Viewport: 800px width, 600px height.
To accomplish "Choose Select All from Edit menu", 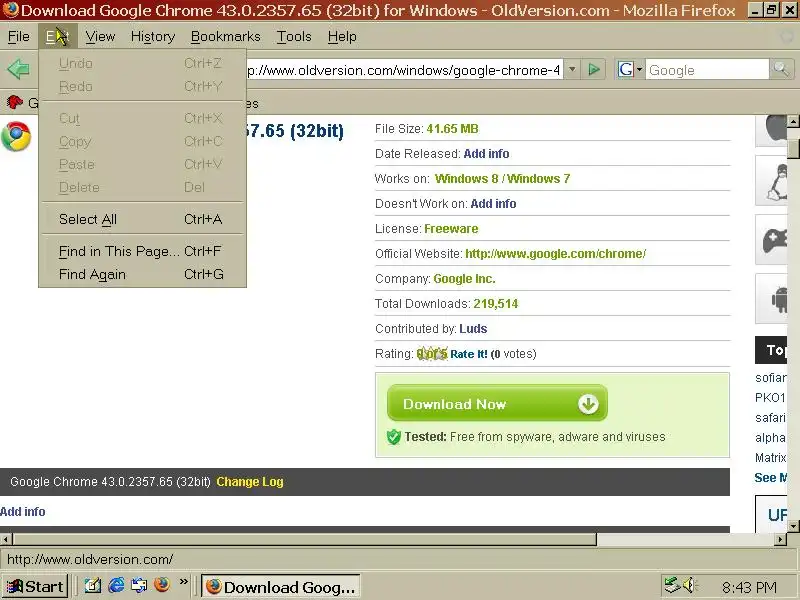I will (x=142, y=219).
